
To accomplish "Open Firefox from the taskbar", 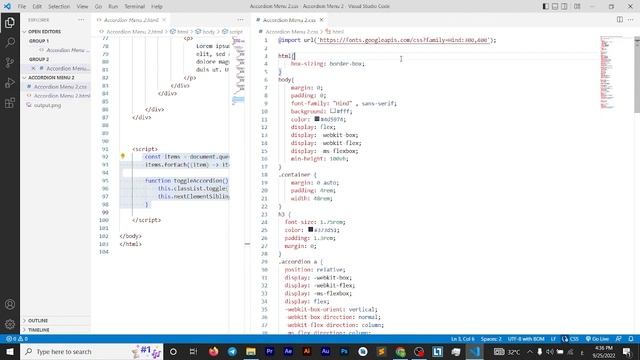I will coord(213,351).
